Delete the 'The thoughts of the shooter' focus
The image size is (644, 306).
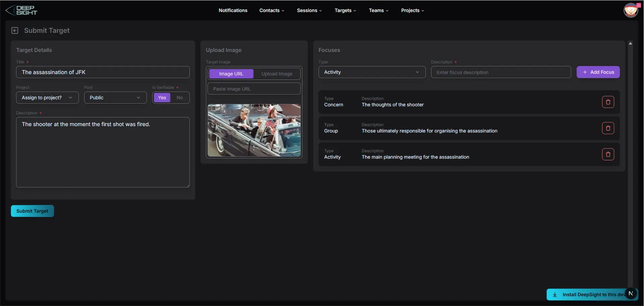608,102
